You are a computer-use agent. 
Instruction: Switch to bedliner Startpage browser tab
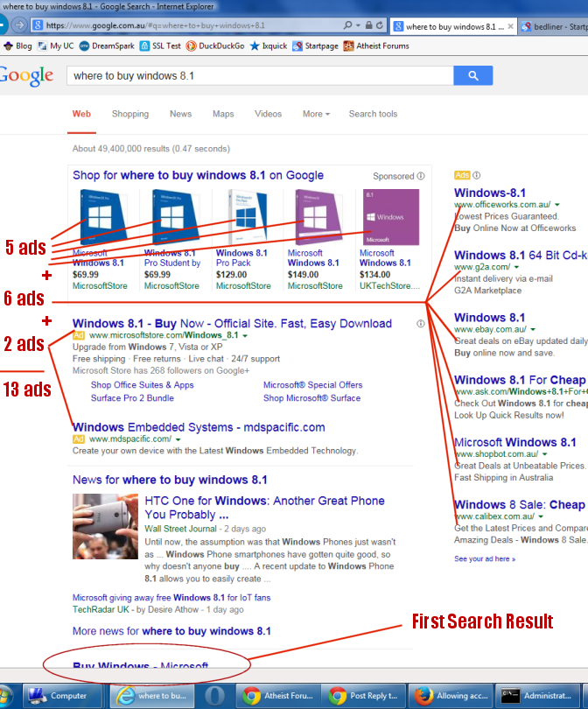(553, 26)
